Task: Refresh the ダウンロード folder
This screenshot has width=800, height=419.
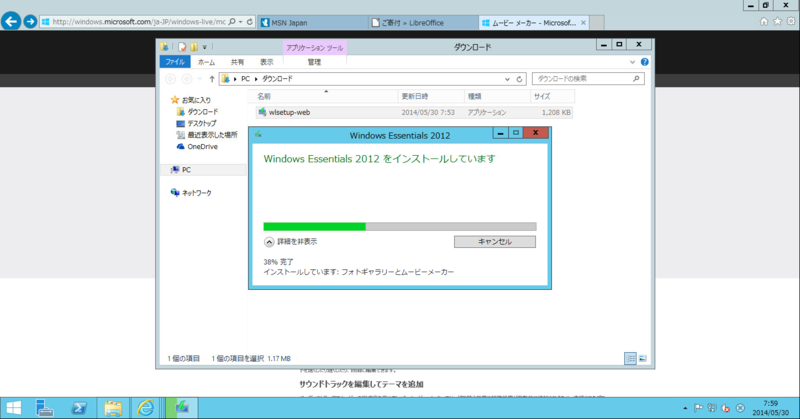Action: pyautogui.click(x=519, y=79)
